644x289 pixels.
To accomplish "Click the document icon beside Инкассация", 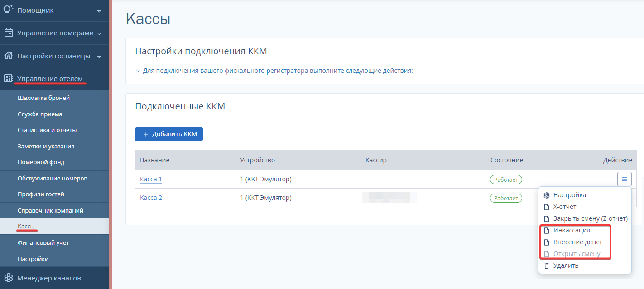I will click(x=546, y=230).
